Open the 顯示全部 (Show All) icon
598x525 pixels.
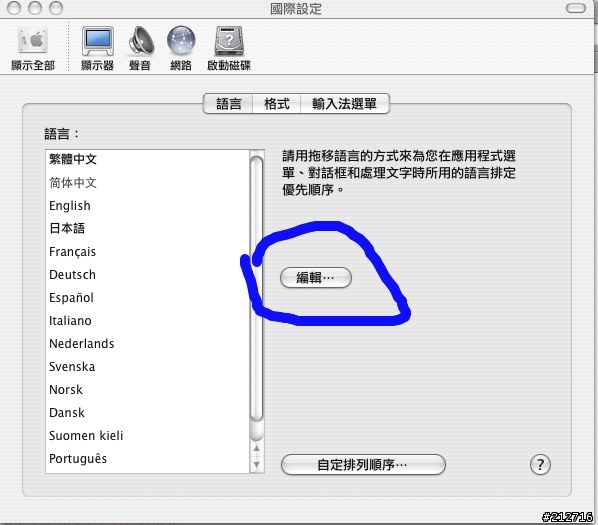pyautogui.click(x=33, y=49)
